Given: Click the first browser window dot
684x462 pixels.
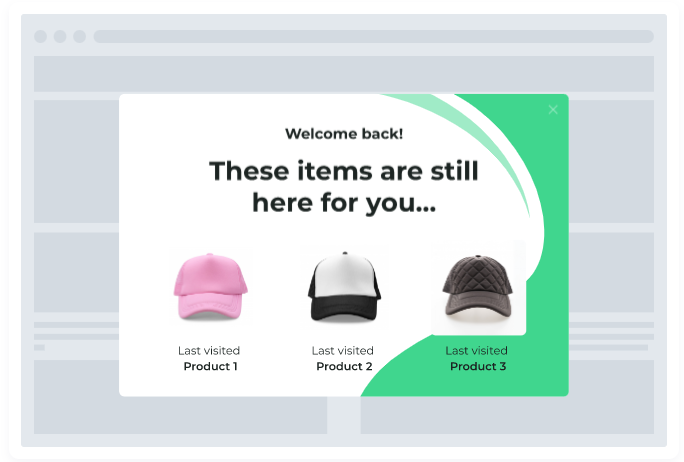Looking at the screenshot, I should pyautogui.click(x=41, y=36).
